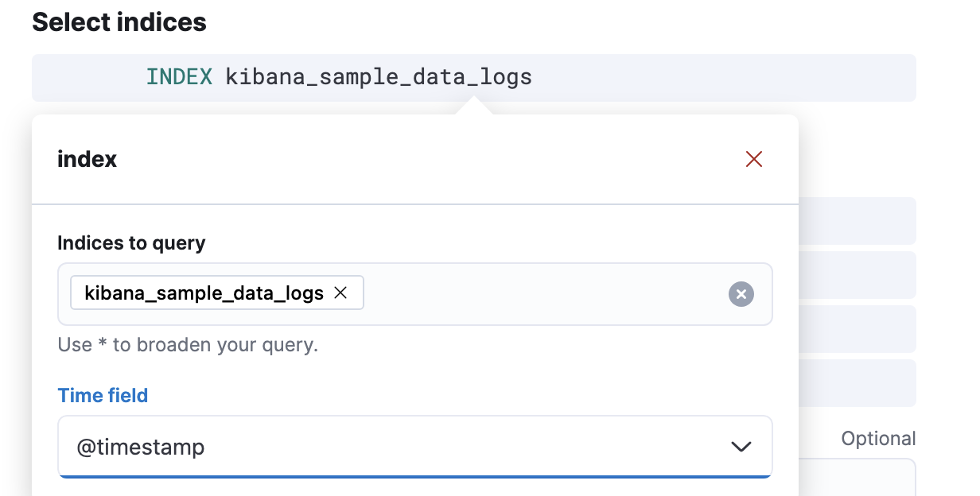Click the fourth gray row behind popover
Image resolution: width=980 pixels, height=496 pixels.
(857, 382)
